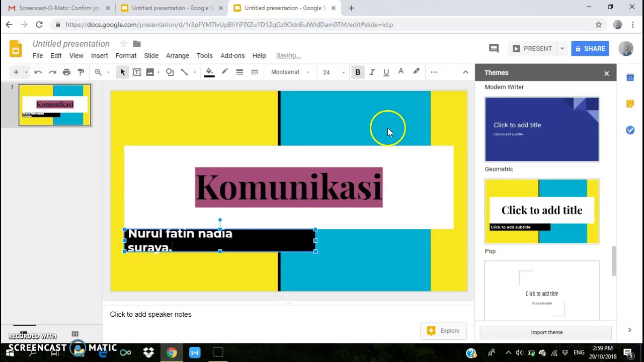Open the Add-ons menu
Screen dimensions: 644x362
tap(232, 56)
